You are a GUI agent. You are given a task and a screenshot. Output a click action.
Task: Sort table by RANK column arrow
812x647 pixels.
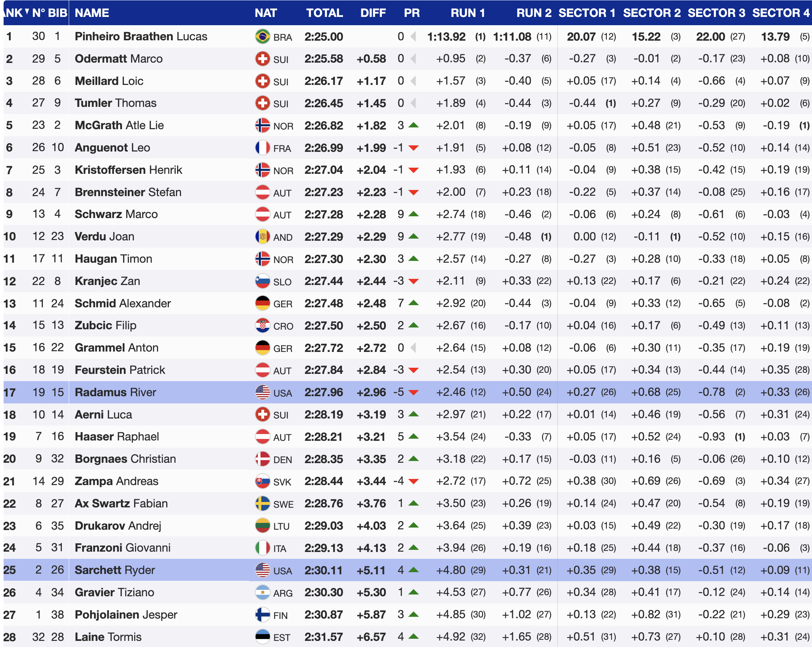(27, 11)
